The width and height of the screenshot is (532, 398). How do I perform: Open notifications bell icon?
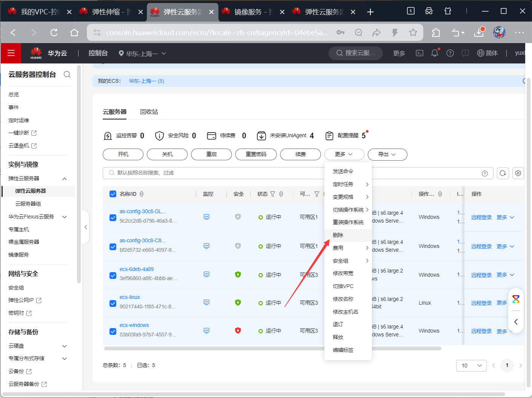[x=435, y=53]
